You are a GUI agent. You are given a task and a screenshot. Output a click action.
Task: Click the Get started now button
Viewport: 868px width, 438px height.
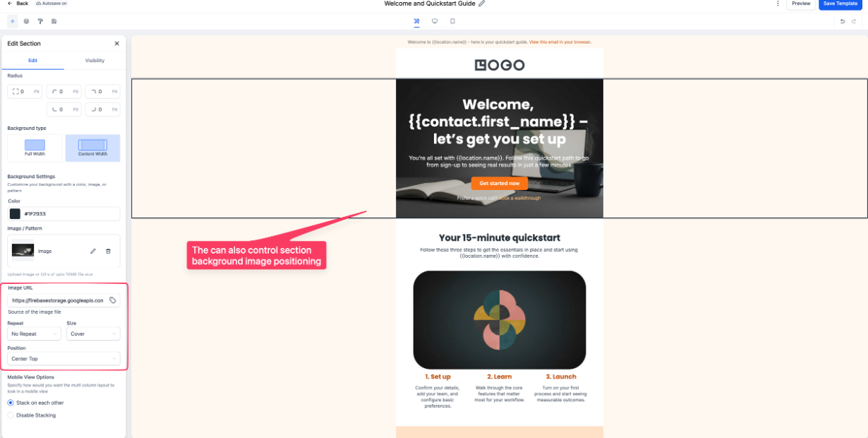(x=500, y=184)
